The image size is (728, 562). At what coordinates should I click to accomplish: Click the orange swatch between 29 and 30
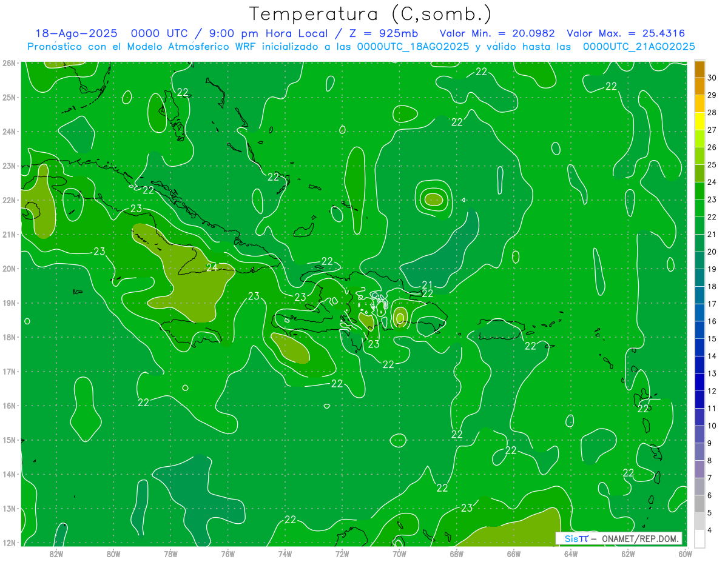tap(699, 87)
